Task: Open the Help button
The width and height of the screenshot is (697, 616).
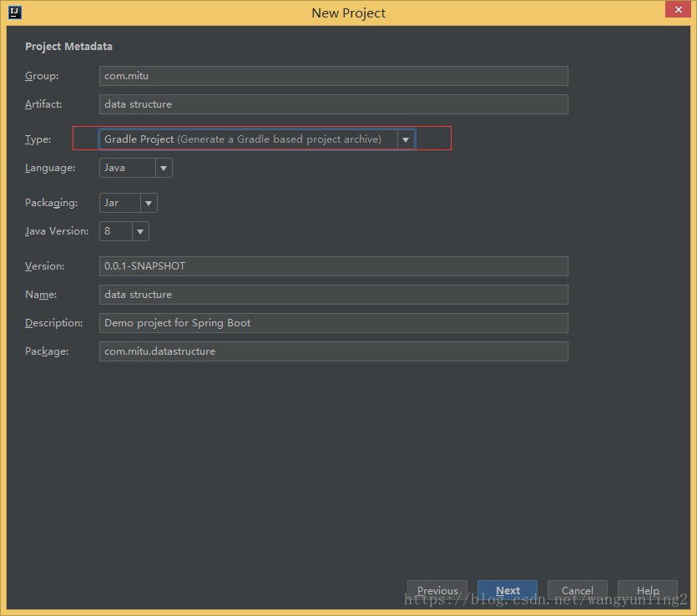Action: click(648, 590)
